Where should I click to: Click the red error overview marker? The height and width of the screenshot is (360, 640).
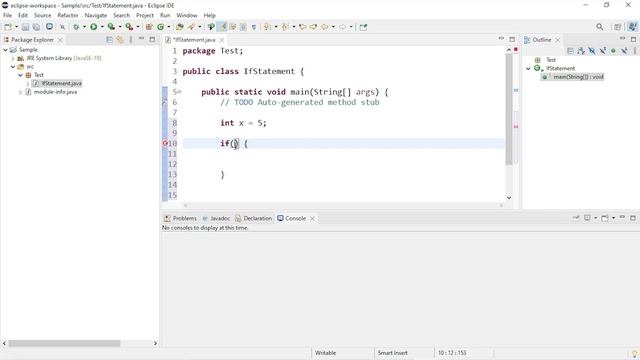[x=516, y=127]
